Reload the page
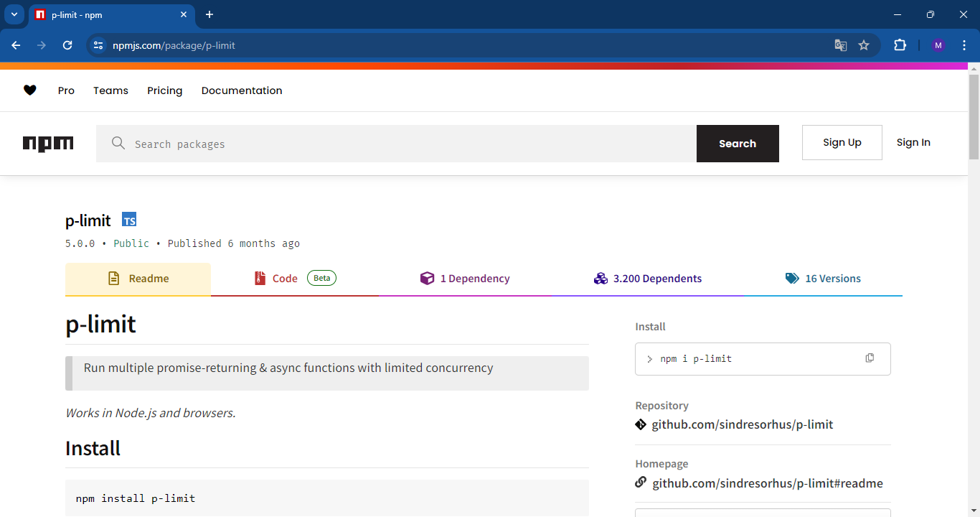The image size is (980, 517). pyautogui.click(x=67, y=45)
